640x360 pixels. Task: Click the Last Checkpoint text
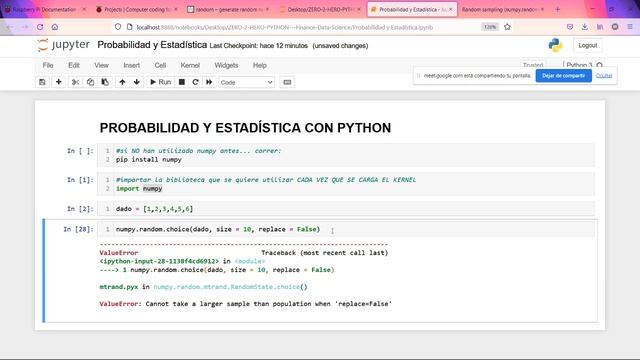coord(258,46)
